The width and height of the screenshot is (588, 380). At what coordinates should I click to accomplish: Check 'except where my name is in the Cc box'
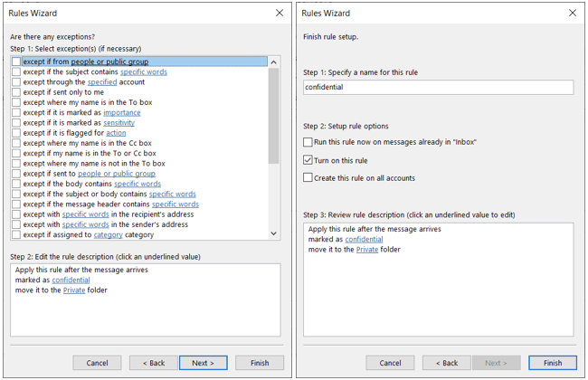pyautogui.click(x=16, y=143)
